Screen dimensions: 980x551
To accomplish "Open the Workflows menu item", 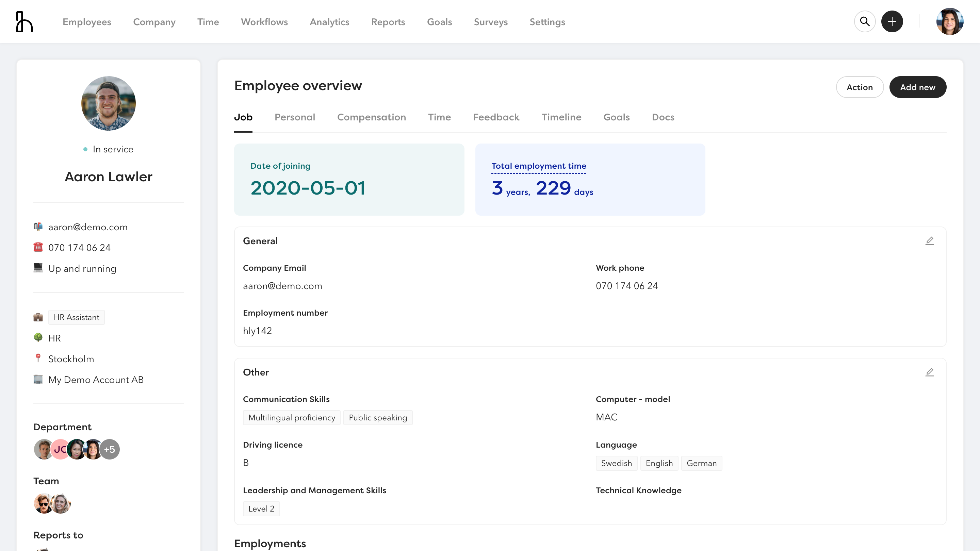I will click(264, 22).
